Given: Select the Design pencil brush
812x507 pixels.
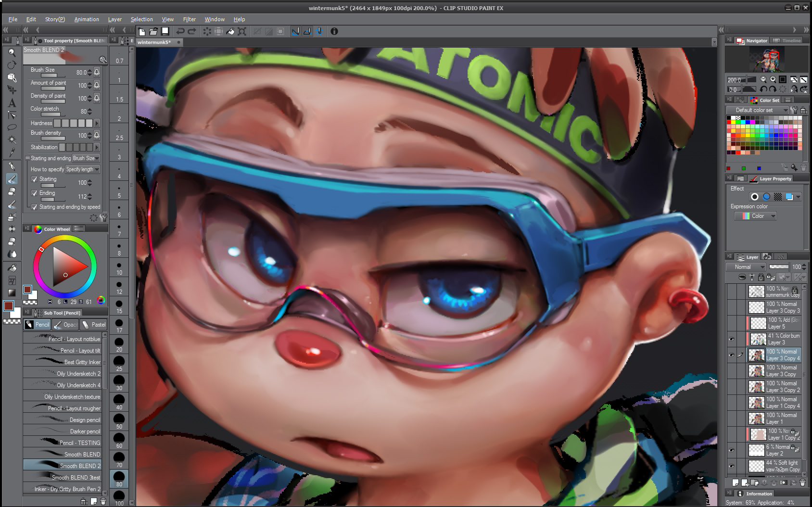Looking at the screenshot, I should pos(62,420).
